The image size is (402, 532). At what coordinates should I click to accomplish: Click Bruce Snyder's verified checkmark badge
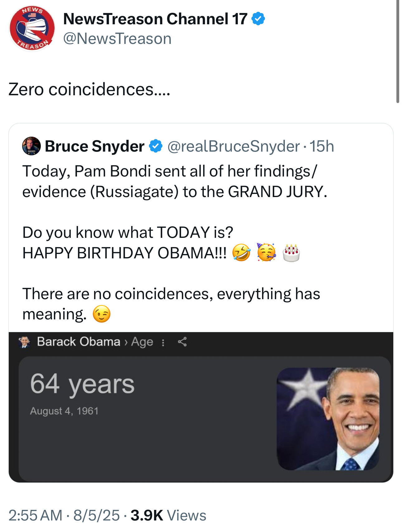pos(156,146)
